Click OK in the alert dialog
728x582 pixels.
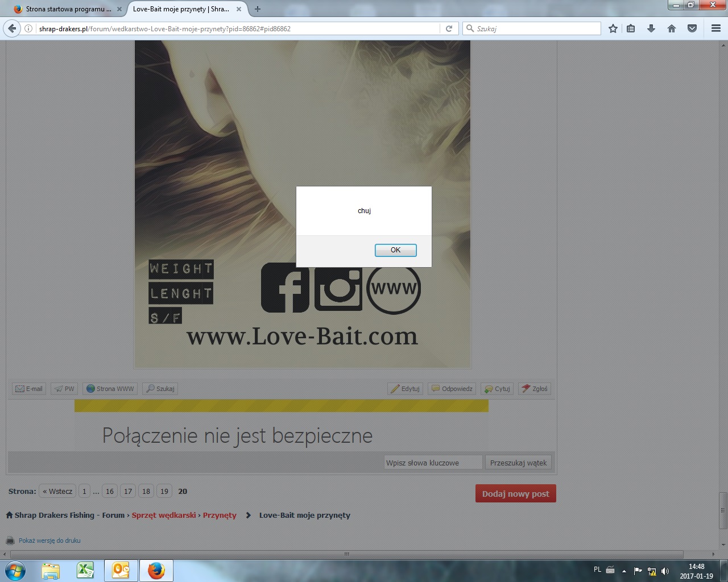coord(395,250)
